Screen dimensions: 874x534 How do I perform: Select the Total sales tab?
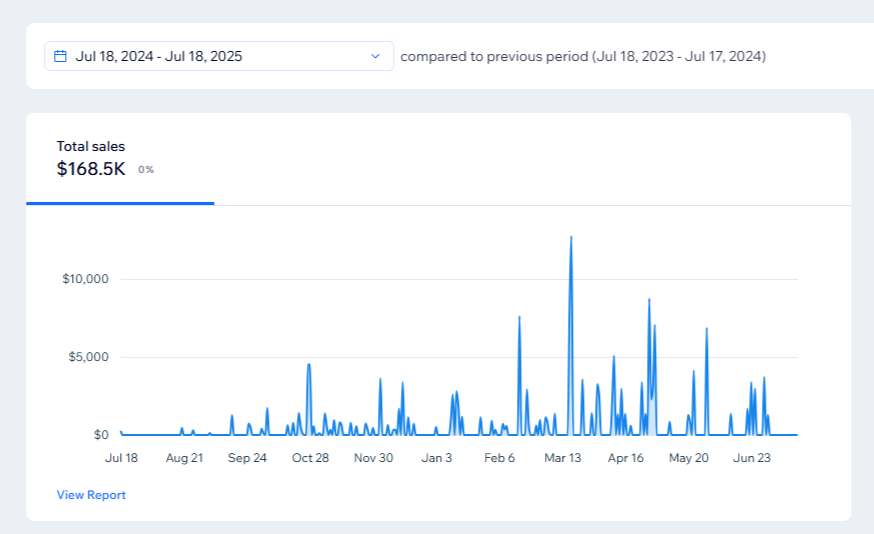120,158
